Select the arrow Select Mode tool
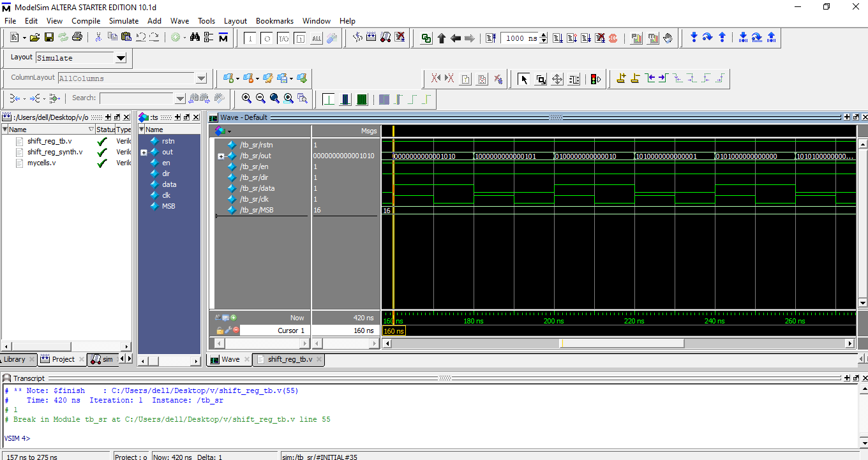The width and height of the screenshot is (868, 460). (x=524, y=79)
